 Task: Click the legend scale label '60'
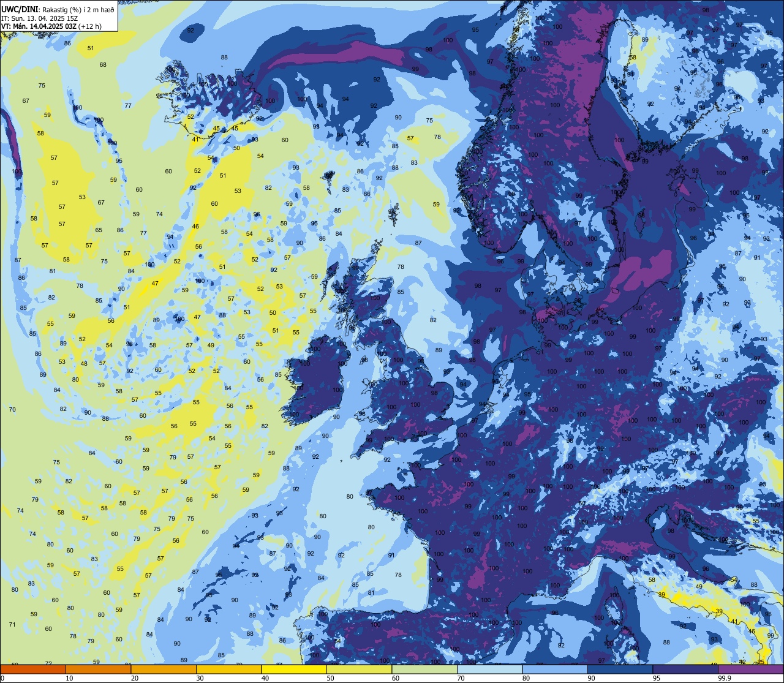coord(396,678)
